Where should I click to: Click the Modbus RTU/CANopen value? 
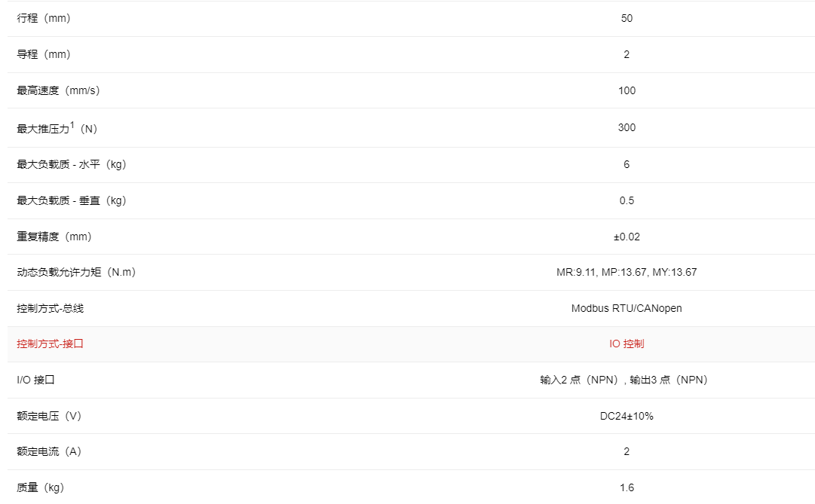point(627,308)
